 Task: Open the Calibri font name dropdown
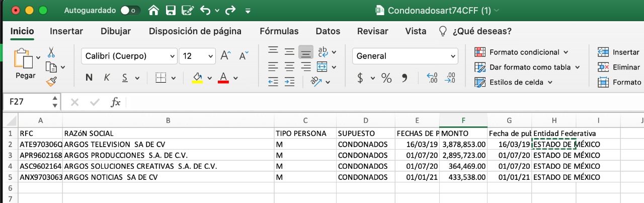(129, 56)
